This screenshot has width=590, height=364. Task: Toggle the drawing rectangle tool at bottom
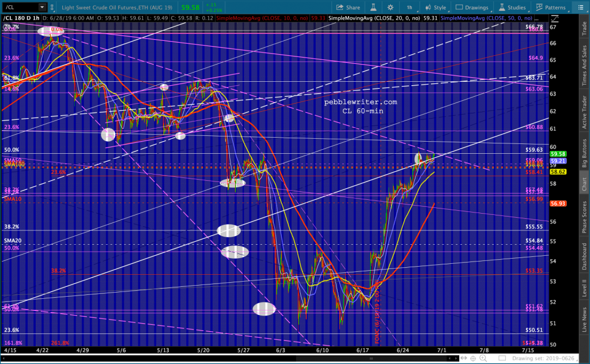coord(502,358)
